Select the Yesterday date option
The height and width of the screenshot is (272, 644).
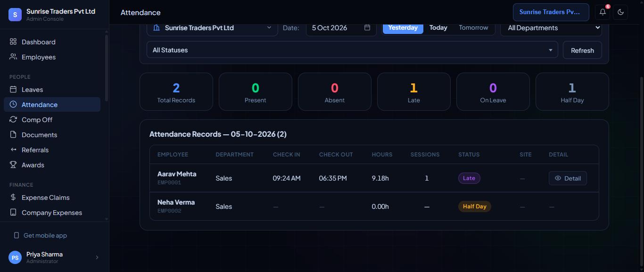[403, 28]
